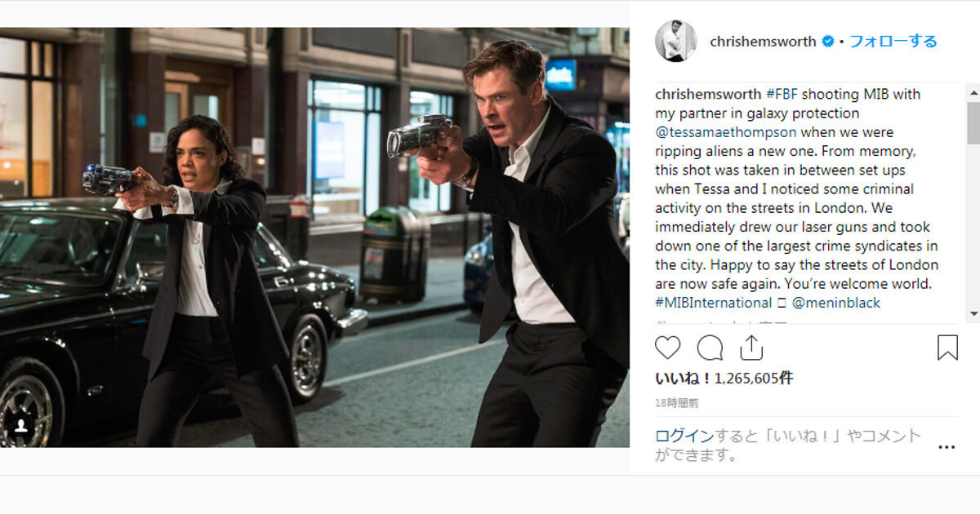Share the post with the upload icon
Image resolution: width=980 pixels, height=514 pixels.
click(x=751, y=348)
